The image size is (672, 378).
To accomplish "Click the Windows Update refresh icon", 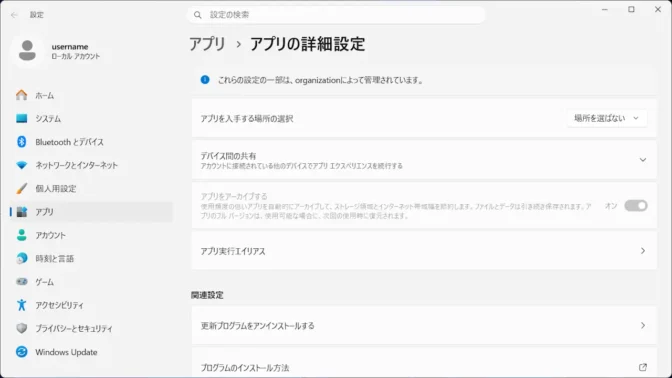I will (21, 352).
